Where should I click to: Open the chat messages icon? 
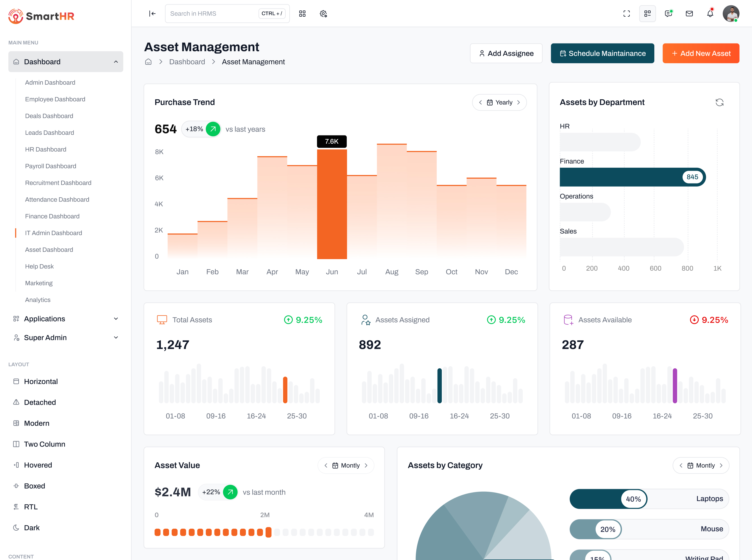pos(668,14)
